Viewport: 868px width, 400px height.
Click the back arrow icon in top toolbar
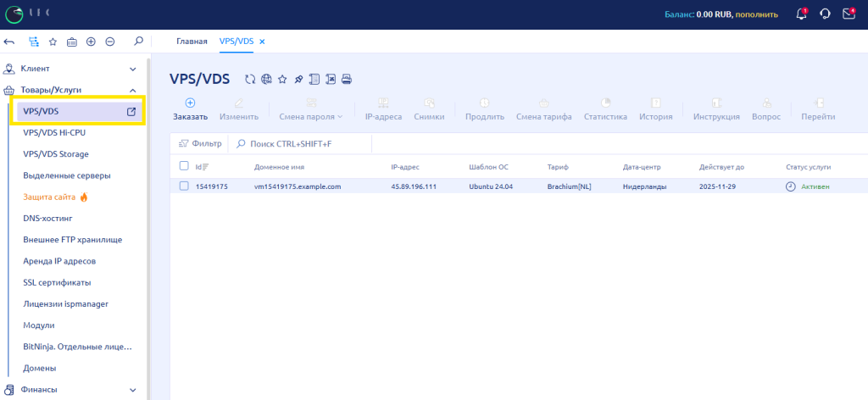[x=9, y=42]
